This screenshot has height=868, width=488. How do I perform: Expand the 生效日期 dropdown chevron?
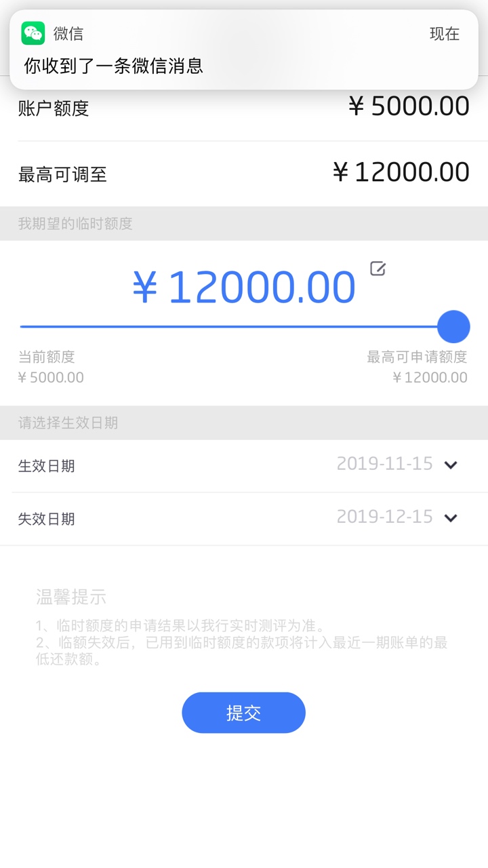pos(451,465)
